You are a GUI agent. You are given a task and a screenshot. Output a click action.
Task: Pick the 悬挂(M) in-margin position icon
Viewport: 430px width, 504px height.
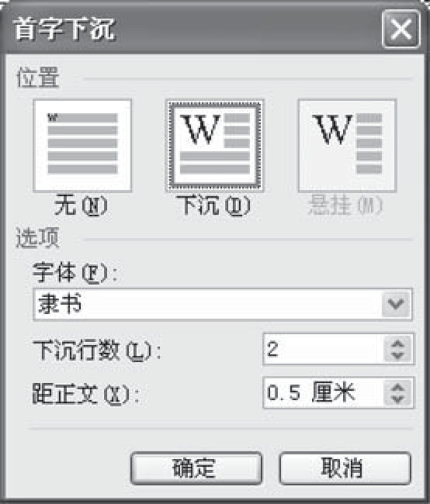tap(347, 146)
